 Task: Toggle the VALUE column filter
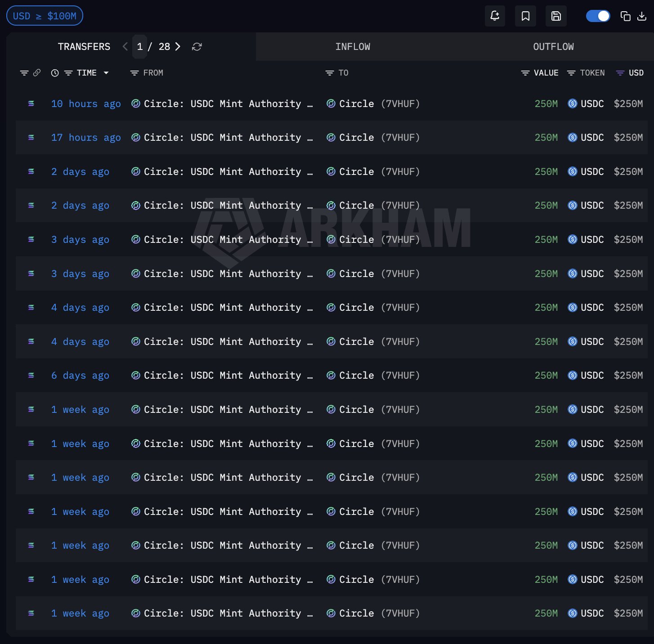[x=525, y=72]
